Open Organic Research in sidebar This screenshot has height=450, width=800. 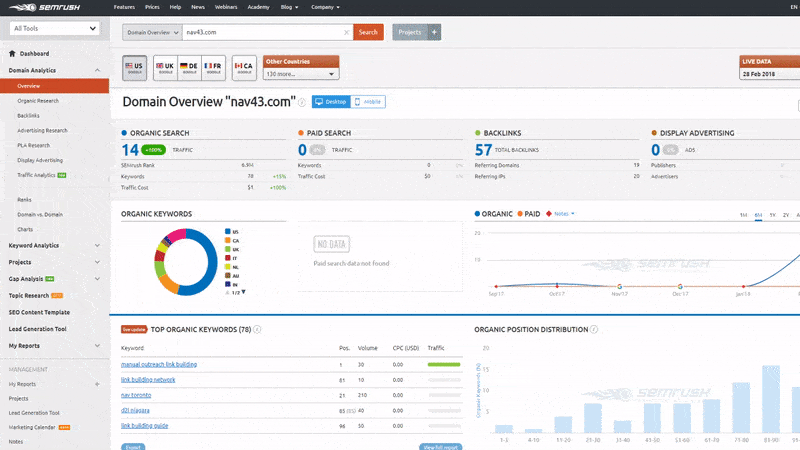tap(38, 101)
